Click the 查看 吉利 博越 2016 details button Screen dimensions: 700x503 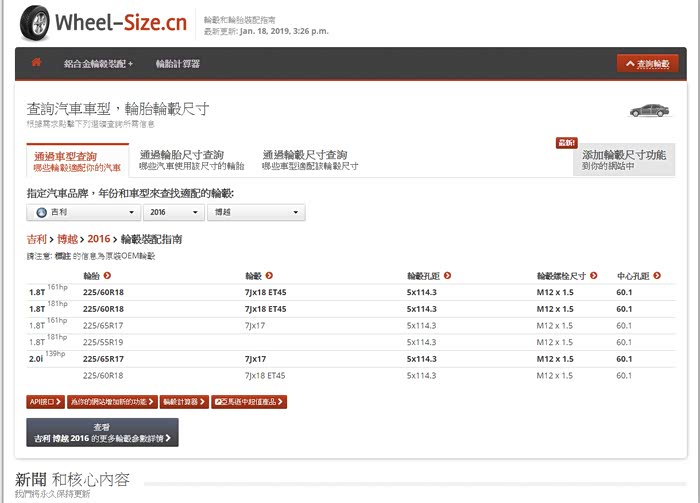(102, 432)
